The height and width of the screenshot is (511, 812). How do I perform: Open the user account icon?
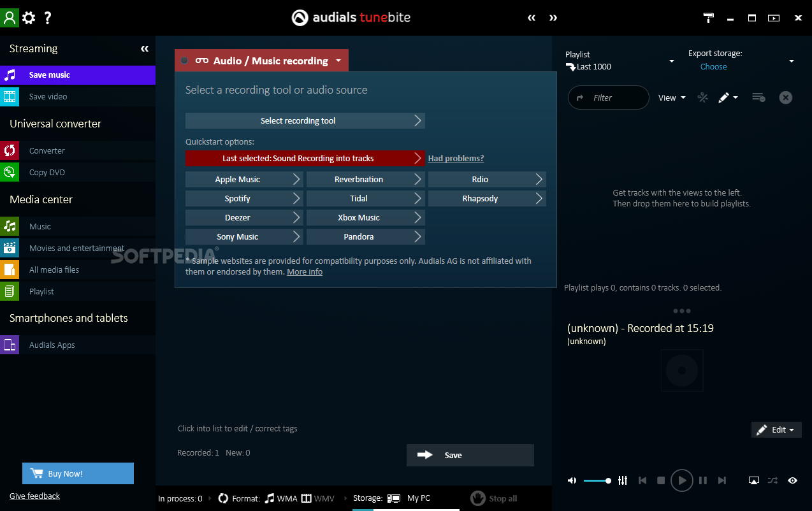click(10, 17)
